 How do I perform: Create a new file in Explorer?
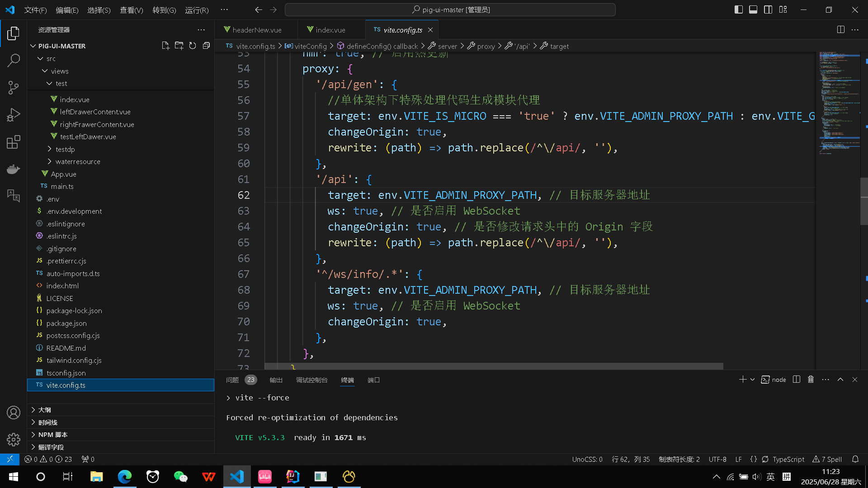165,45
